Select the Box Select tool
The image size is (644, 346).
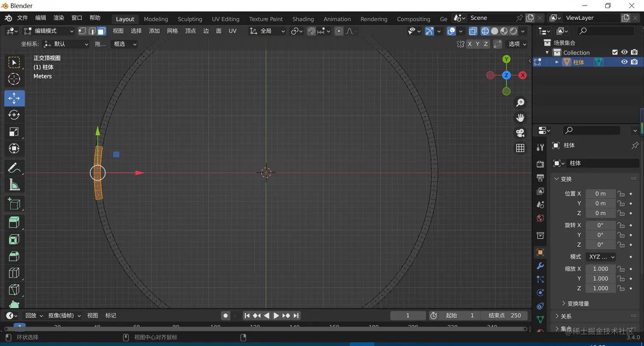coord(14,63)
